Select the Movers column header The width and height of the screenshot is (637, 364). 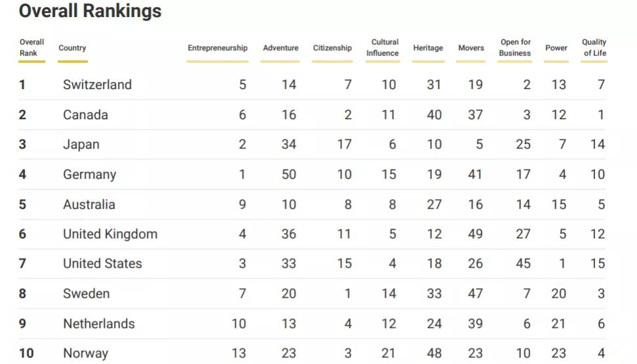pyautogui.click(x=471, y=48)
